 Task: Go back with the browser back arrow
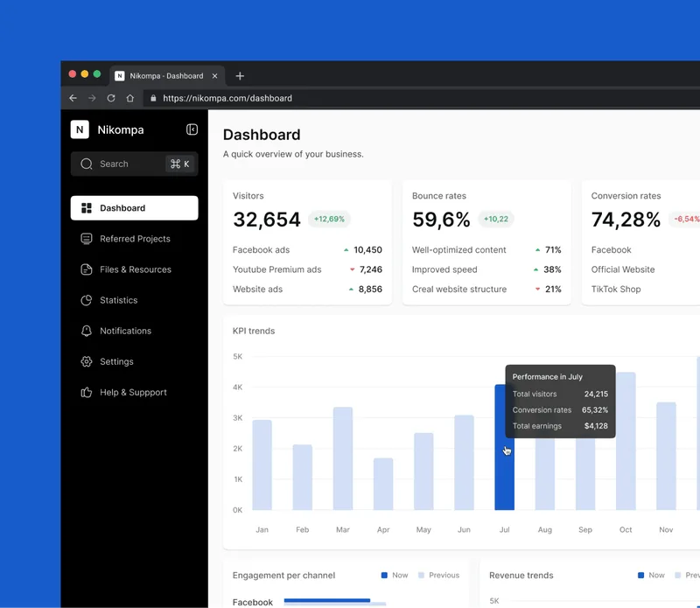point(73,98)
